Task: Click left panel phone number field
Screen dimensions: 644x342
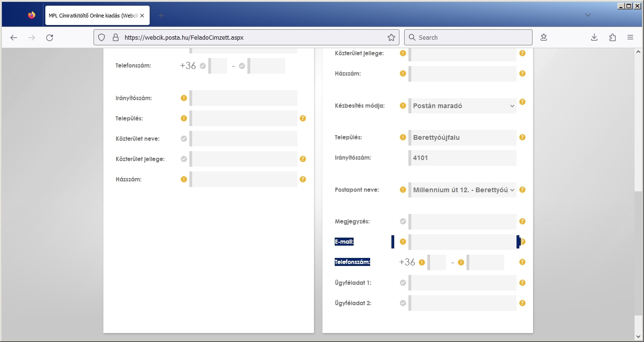Action: (x=266, y=66)
